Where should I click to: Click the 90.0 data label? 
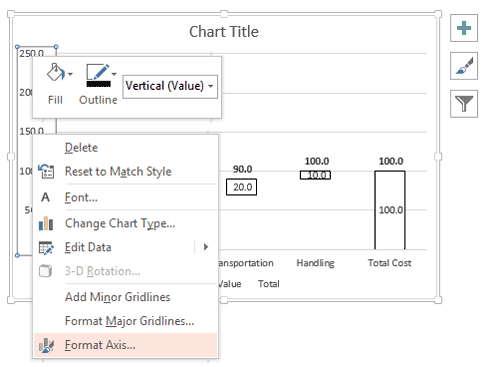[242, 169]
